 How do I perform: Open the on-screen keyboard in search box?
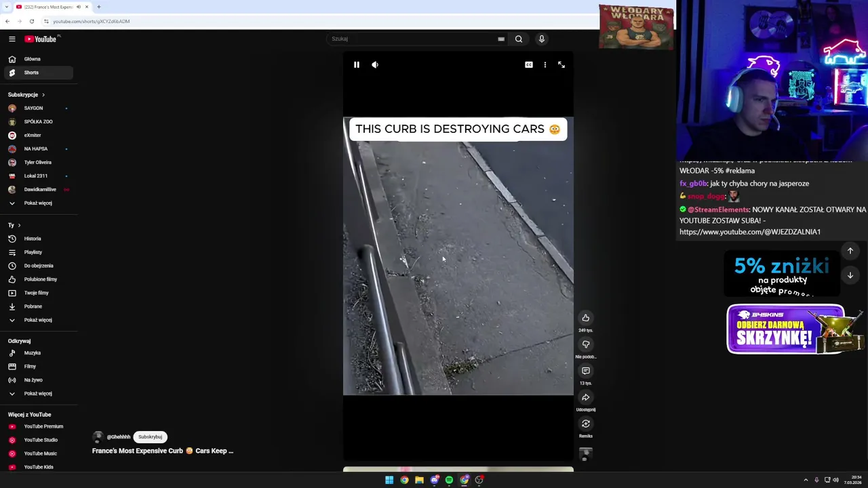tap(501, 39)
